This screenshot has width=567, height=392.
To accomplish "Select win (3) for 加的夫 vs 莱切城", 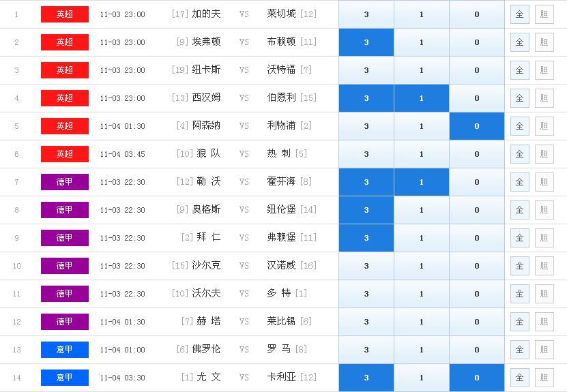I will [x=366, y=14].
